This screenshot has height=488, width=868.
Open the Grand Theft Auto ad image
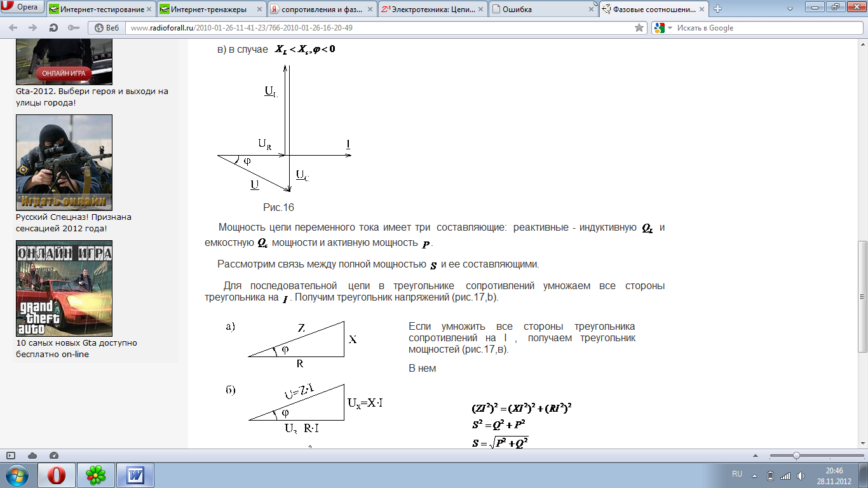[64, 288]
